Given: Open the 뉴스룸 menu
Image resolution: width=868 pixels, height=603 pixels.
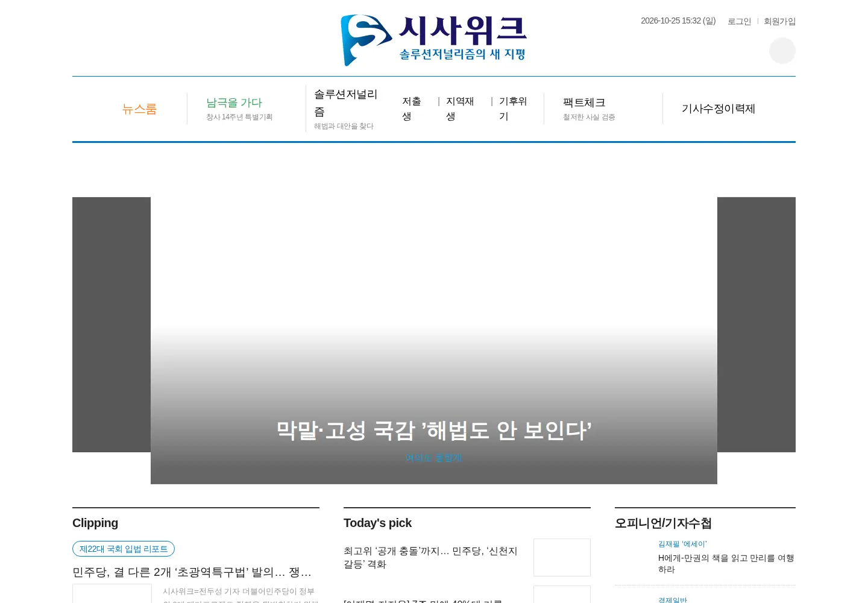Looking at the screenshot, I should 139,109.
